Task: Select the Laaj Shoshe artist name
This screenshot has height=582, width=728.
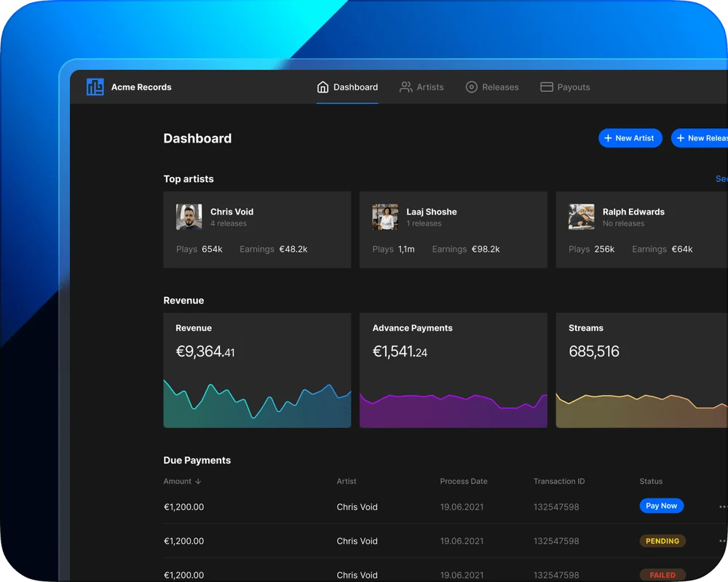Action: (431, 212)
